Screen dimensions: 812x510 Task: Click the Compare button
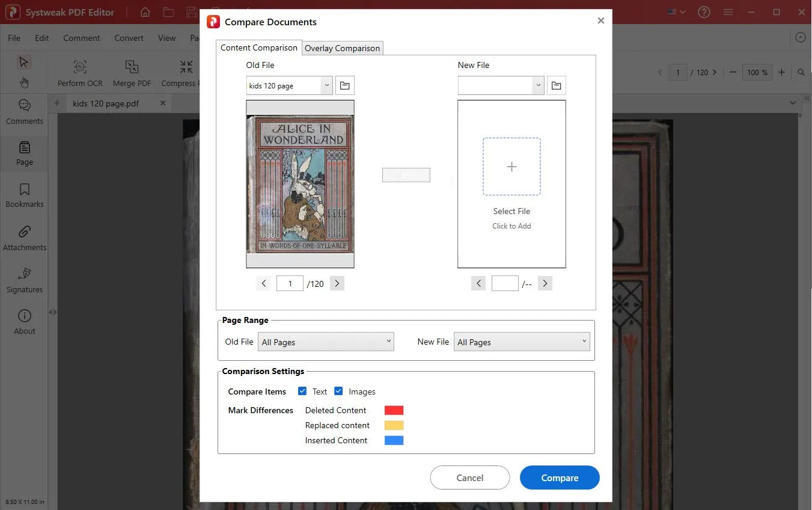point(560,478)
